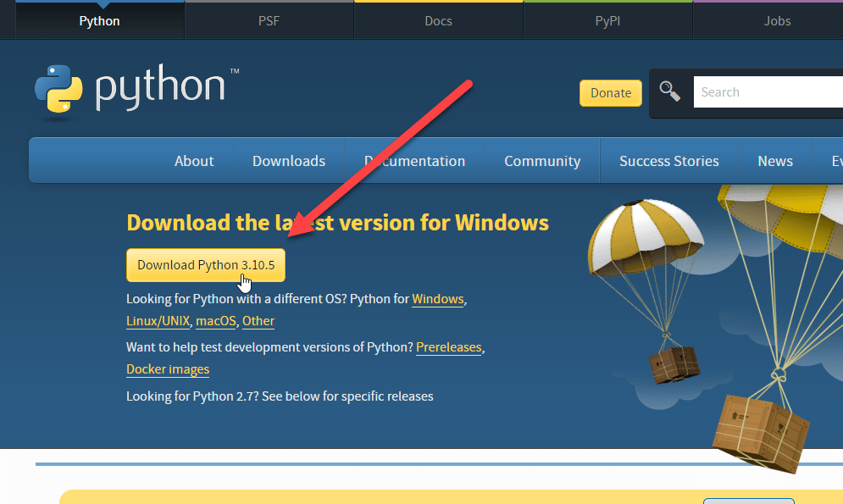Follow the Windows download link

click(438, 299)
